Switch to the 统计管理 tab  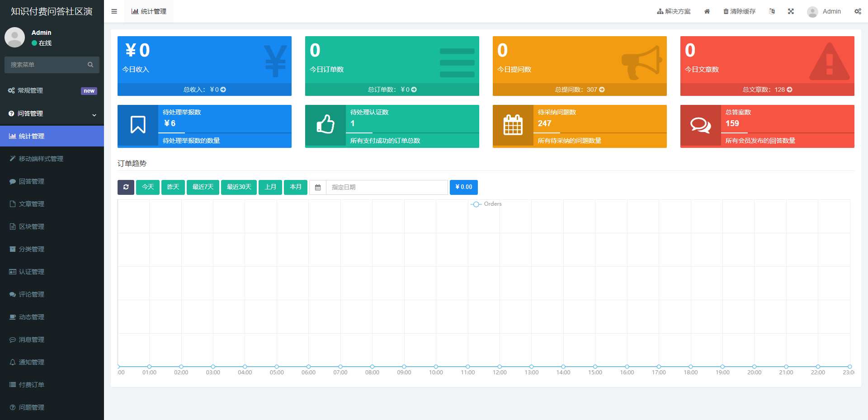click(149, 11)
